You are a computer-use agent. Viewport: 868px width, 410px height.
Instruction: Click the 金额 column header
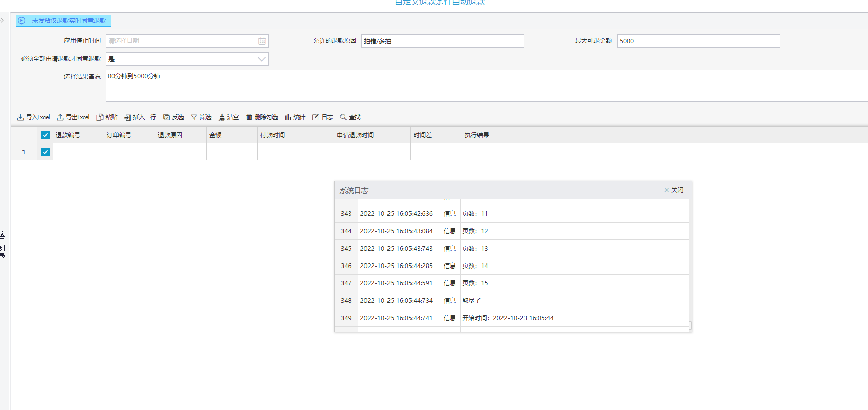(232, 135)
